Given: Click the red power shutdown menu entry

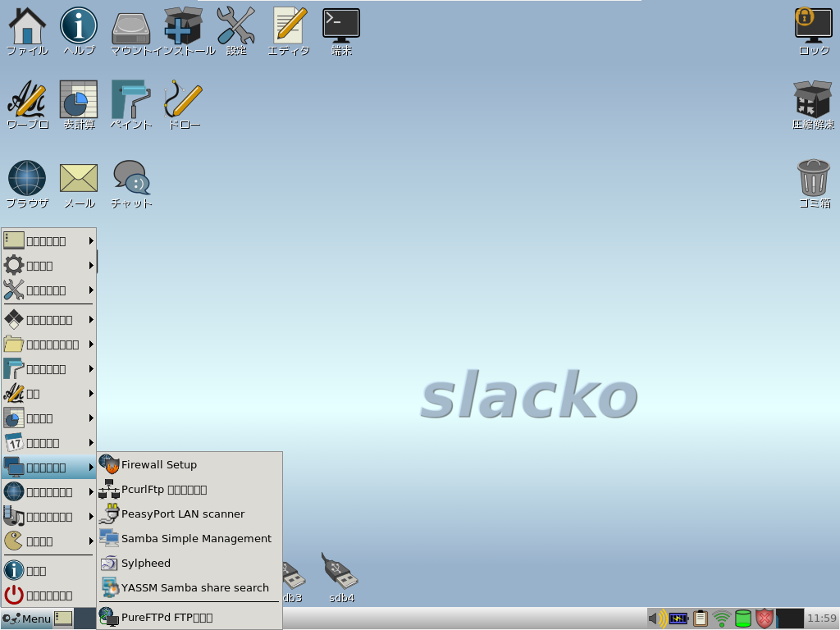Looking at the screenshot, I should point(48,596).
